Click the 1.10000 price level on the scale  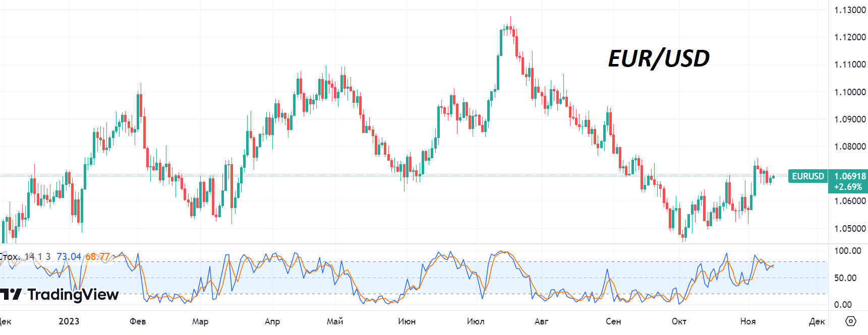[x=850, y=92]
